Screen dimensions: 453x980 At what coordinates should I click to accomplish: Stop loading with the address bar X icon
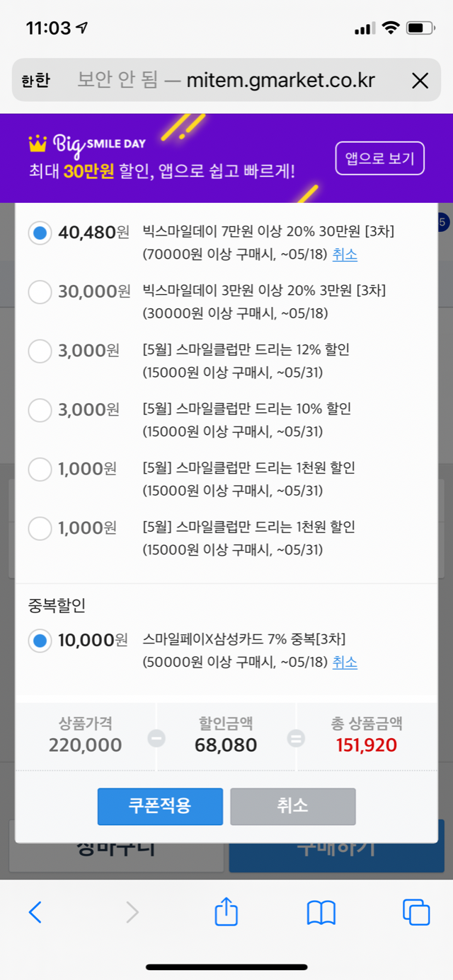[420, 81]
